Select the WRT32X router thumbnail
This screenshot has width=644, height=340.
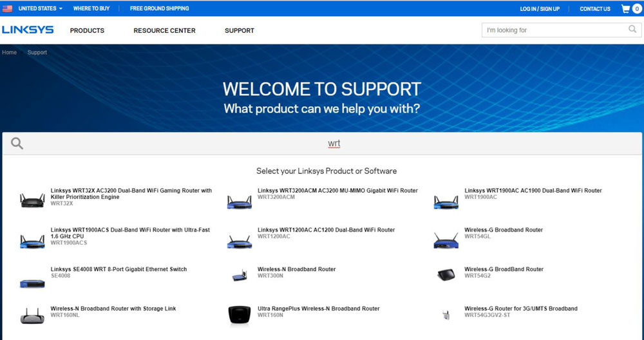click(32, 200)
